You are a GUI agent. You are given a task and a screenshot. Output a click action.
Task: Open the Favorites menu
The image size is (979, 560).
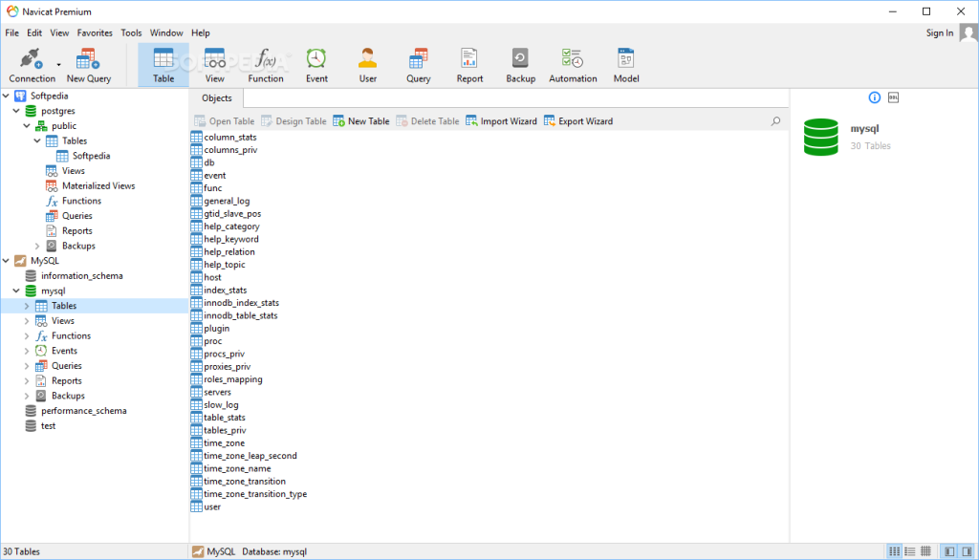tap(95, 32)
